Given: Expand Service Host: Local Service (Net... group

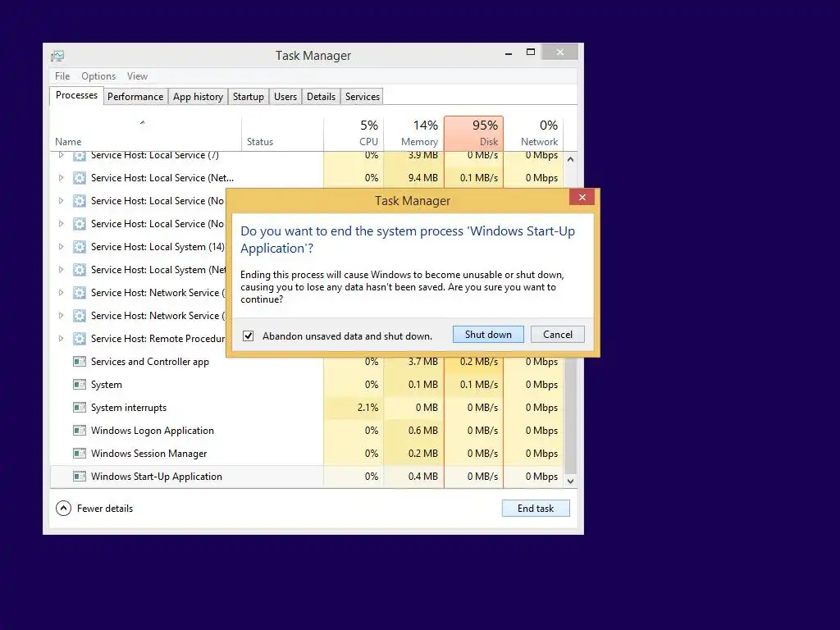Looking at the screenshot, I should (61, 178).
